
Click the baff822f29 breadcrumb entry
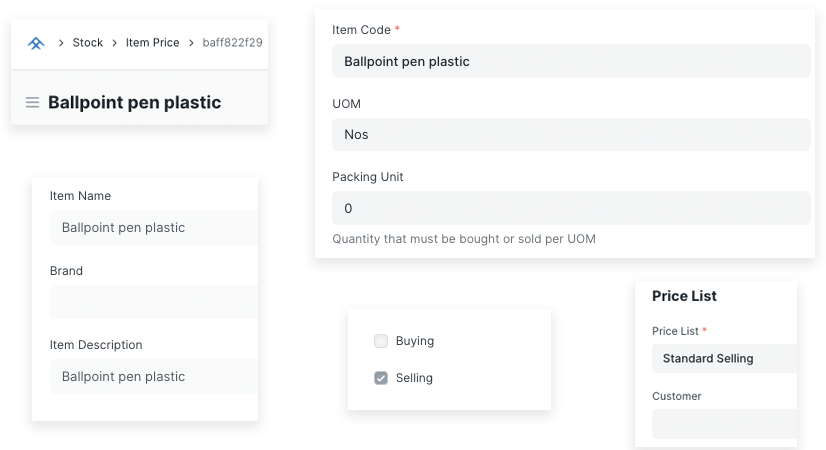(x=232, y=43)
